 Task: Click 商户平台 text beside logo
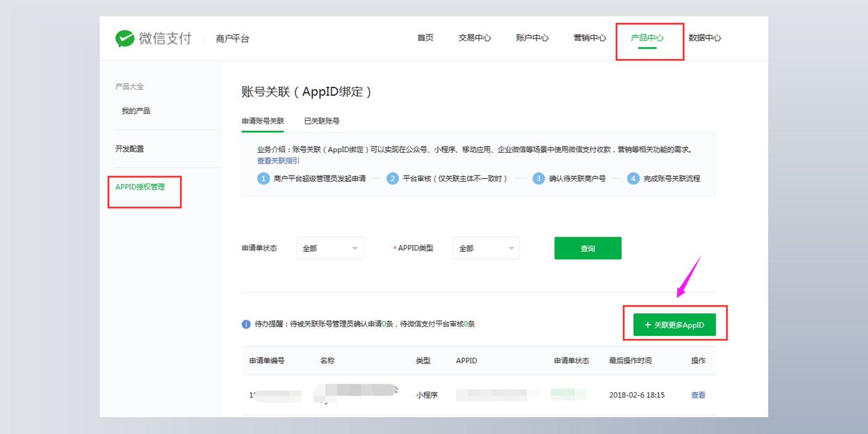(232, 39)
